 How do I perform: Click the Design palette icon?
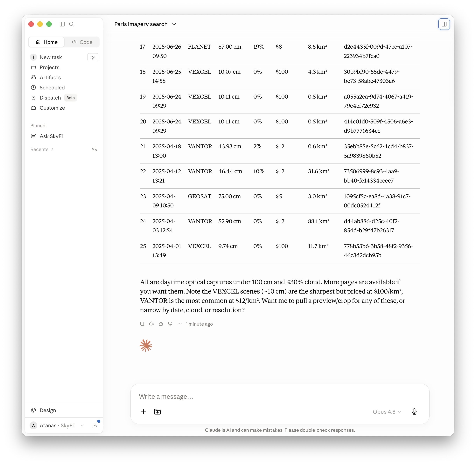click(x=33, y=410)
